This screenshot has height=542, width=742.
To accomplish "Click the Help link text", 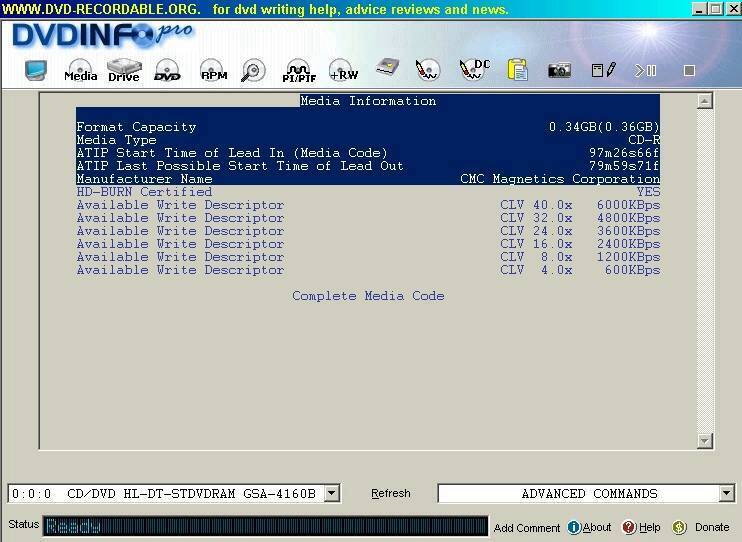I will pos(649,527).
